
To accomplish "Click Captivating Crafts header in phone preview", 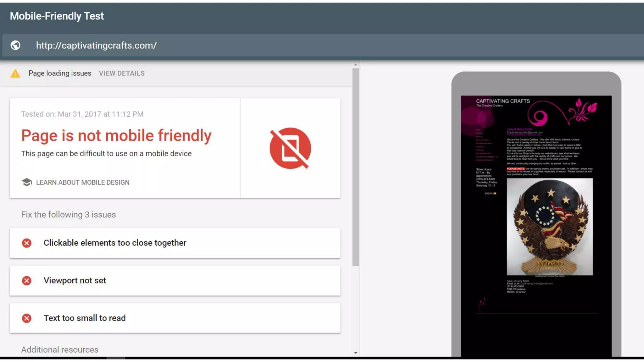I will 503,101.
